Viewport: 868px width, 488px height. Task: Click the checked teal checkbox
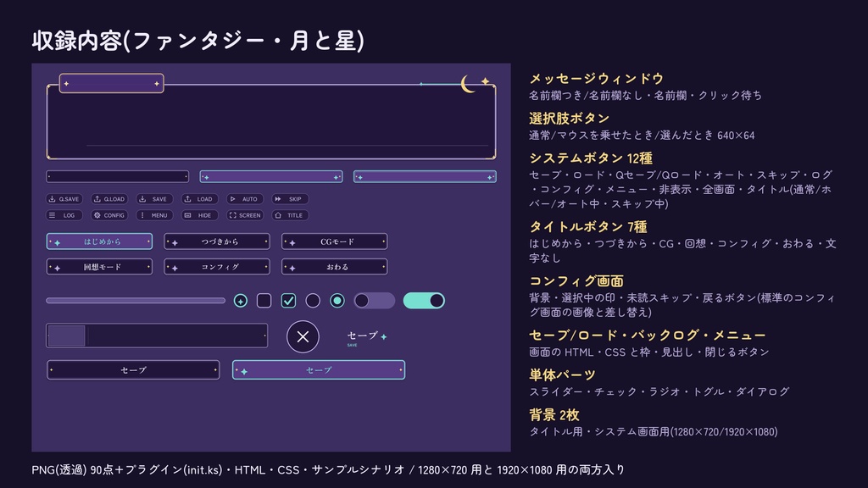288,301
